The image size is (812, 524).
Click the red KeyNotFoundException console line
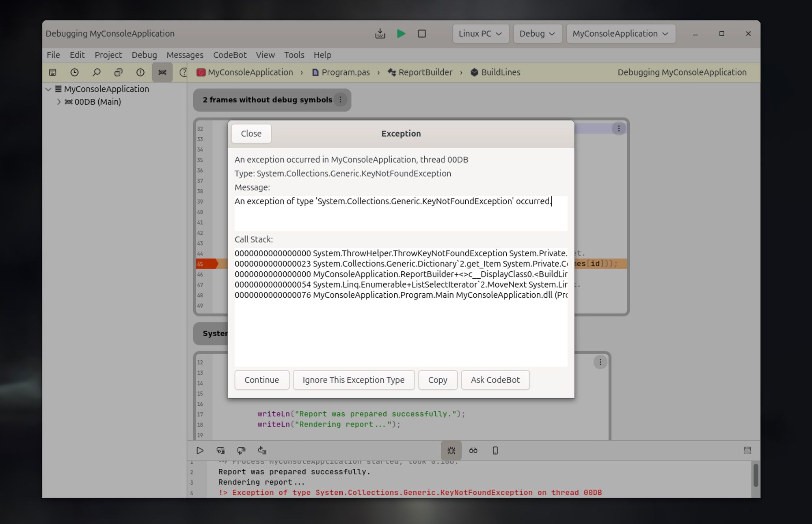click(x=410, y=493)
